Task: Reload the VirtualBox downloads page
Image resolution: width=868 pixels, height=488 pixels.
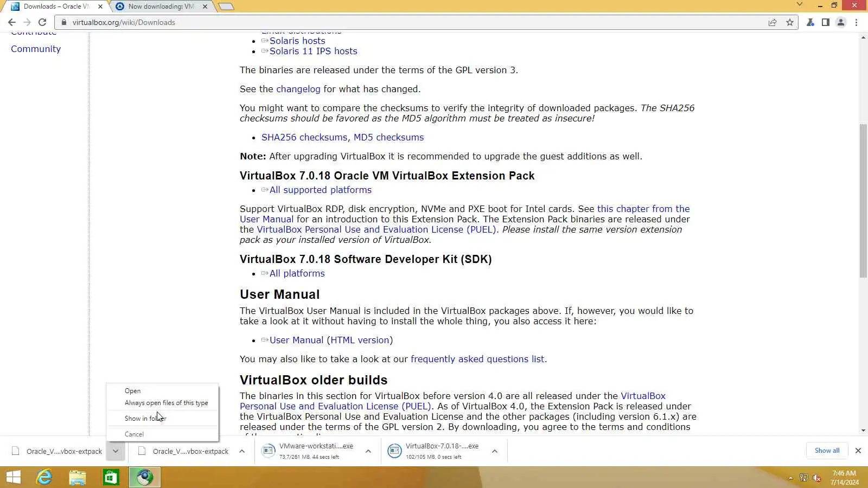Action: pos(42,22)
